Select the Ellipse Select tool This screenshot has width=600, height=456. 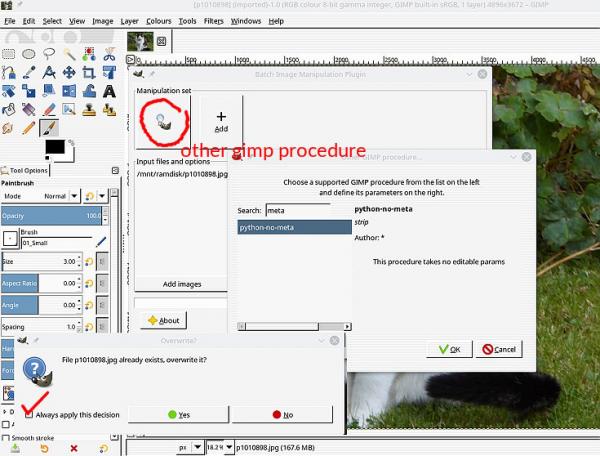[29, 54]
